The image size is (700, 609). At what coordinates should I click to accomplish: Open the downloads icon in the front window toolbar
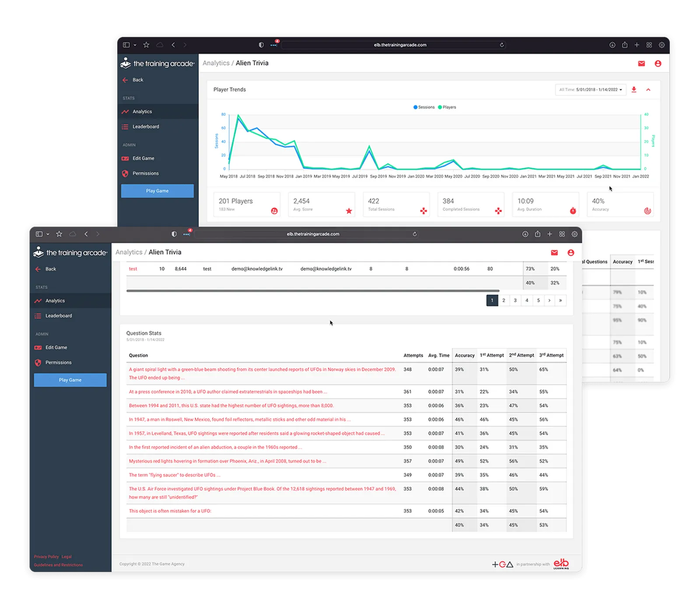pos(525,234)
